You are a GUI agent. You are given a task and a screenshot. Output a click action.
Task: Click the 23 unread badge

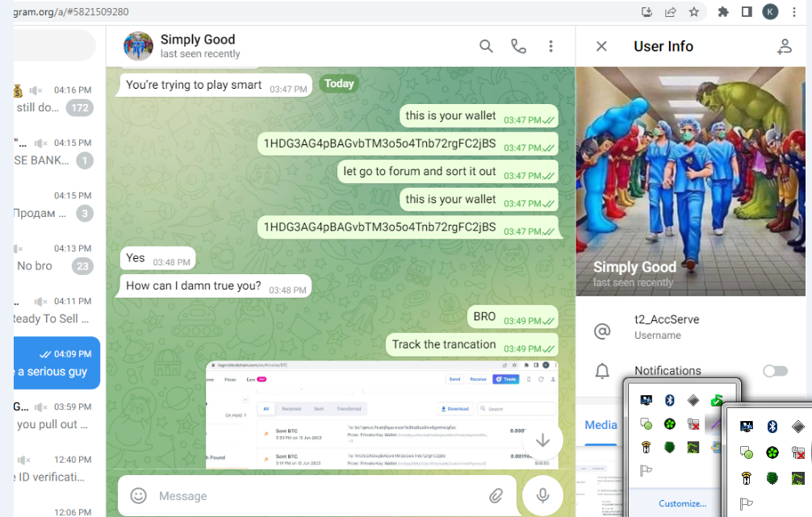click(x=82, y=266)
